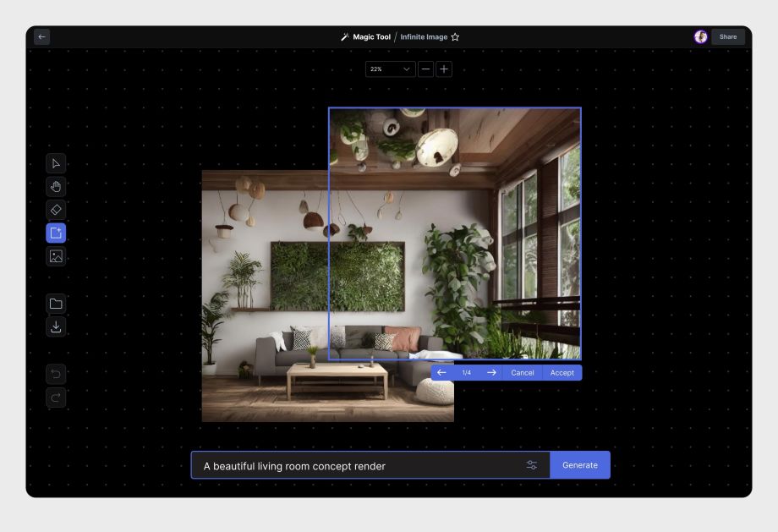778x532 pixels.
Task: Select the image upload tool
Action: (x=56, y=256)
